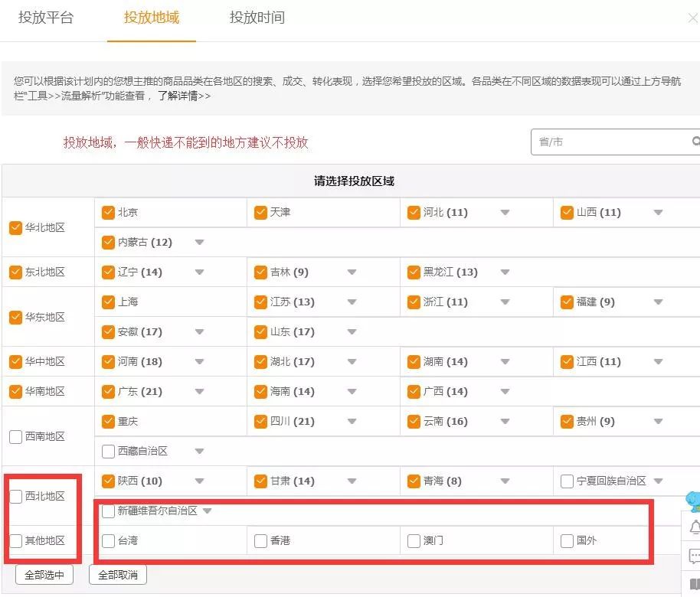Check the 台湾 option
This screenshot has width=700, height=597.
click(x=108, y=541)
